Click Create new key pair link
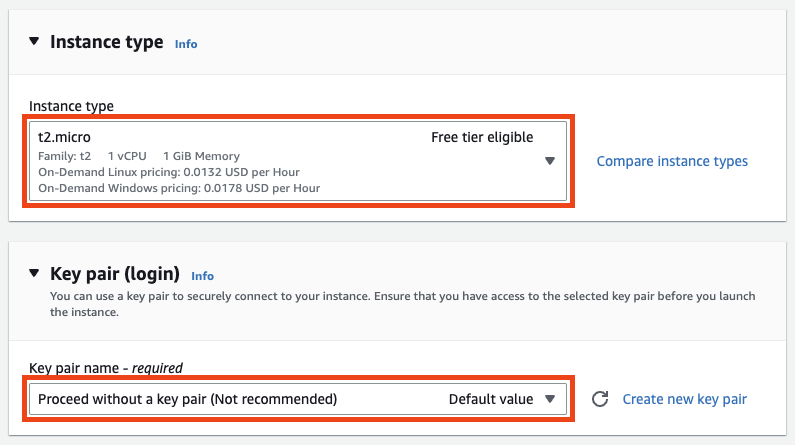This screenshot has width=795, height=445. click(684, 399)
